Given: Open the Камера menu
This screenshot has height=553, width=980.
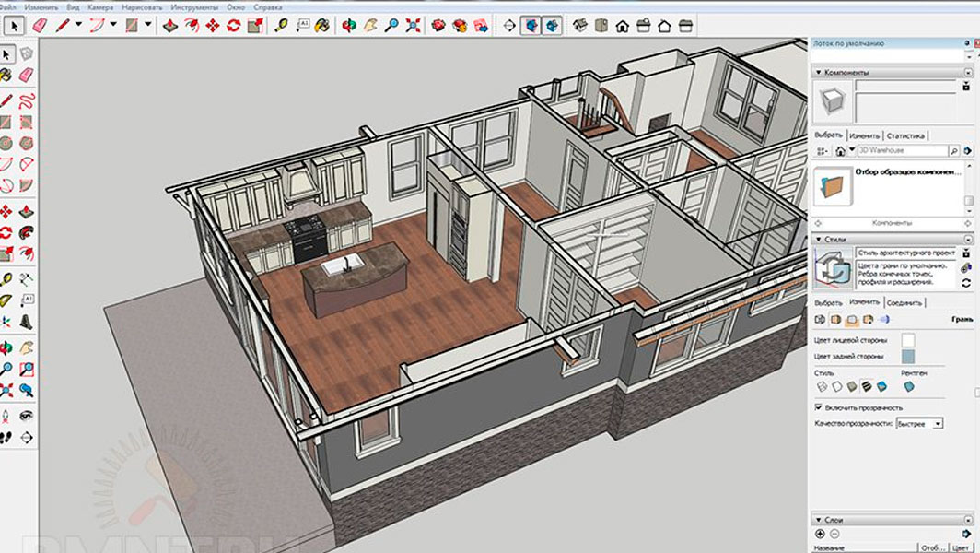Looking at the screenshot, I should tap(100, 6).
